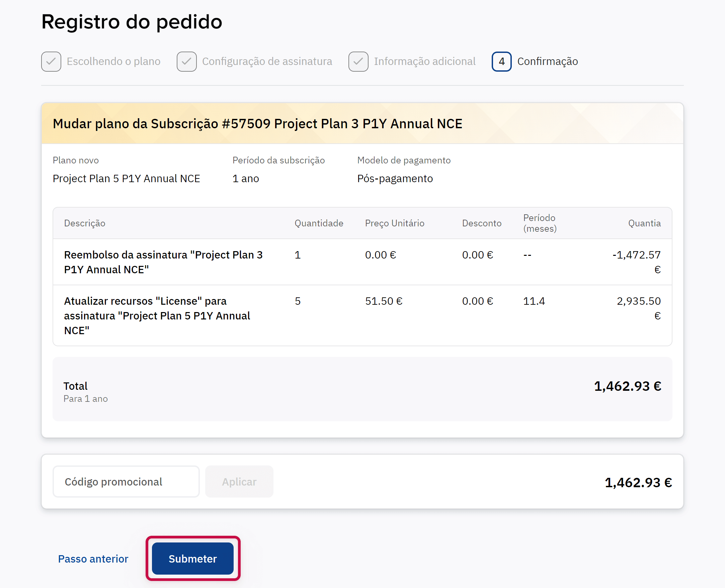Screen dimensions: 725x588
Task: Select the Configuração de assinatura step label
Action: tap(267, 61)
